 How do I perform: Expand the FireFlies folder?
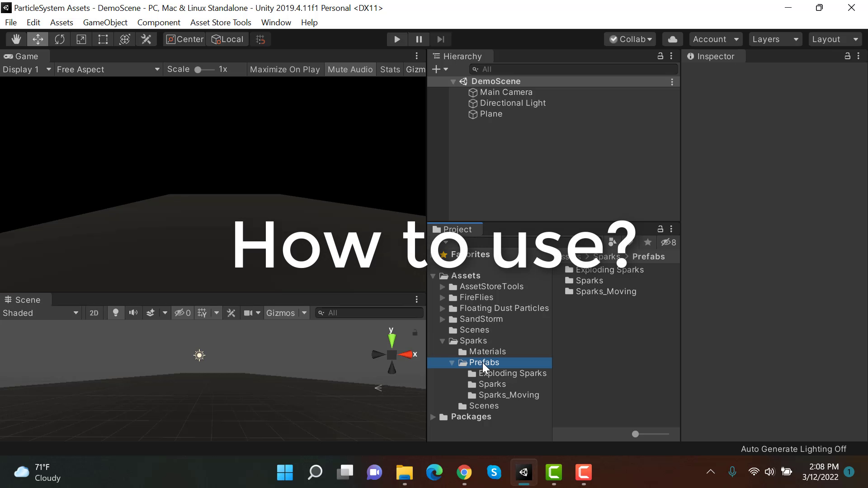coord(443,297)
